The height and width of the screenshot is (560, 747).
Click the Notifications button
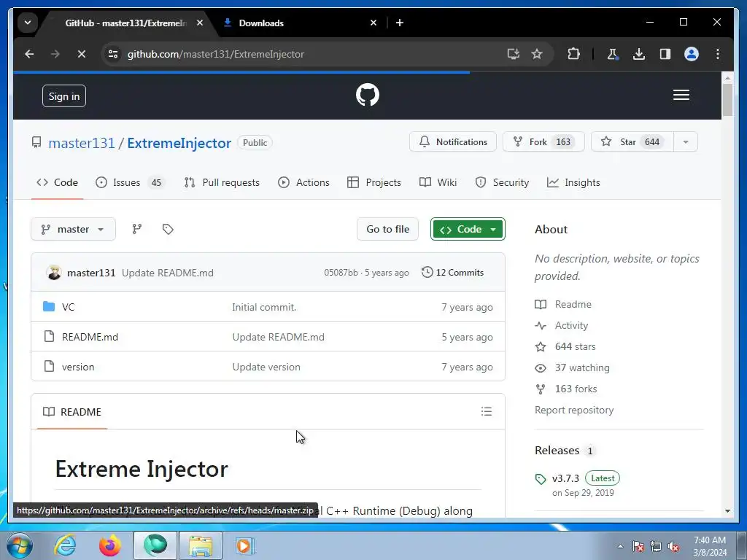[452, 142]
